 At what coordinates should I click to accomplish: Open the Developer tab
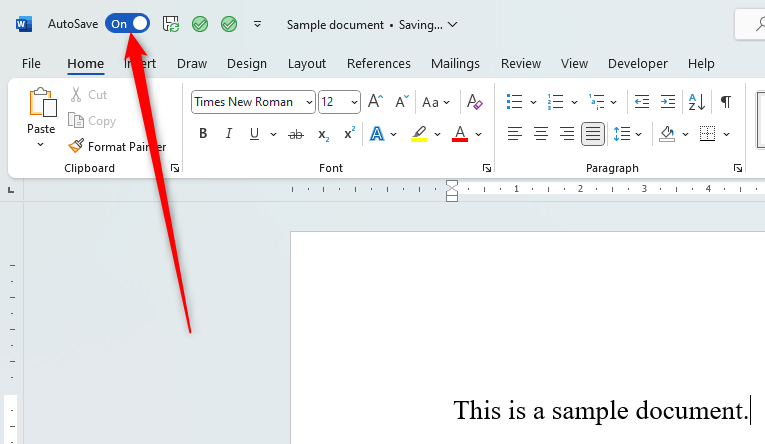click(x=638, y=63)
